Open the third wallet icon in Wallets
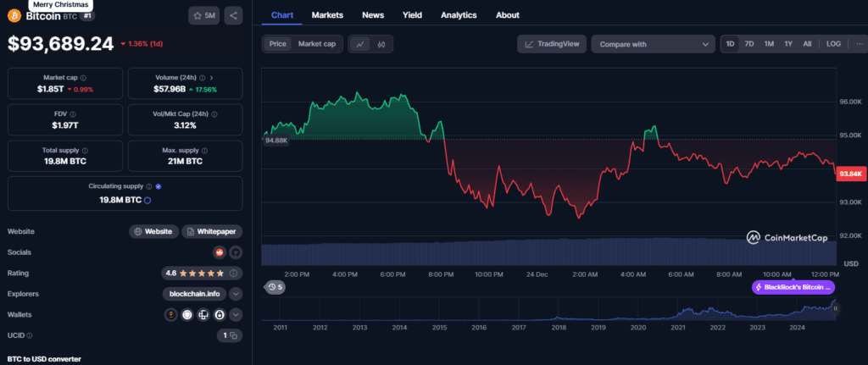 pyautogui.click(x=203, y=315)
